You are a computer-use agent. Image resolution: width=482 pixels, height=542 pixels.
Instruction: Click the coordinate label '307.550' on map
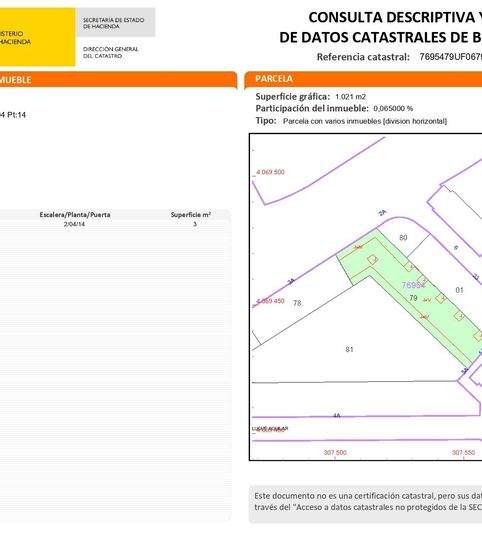tap(463, 452)
